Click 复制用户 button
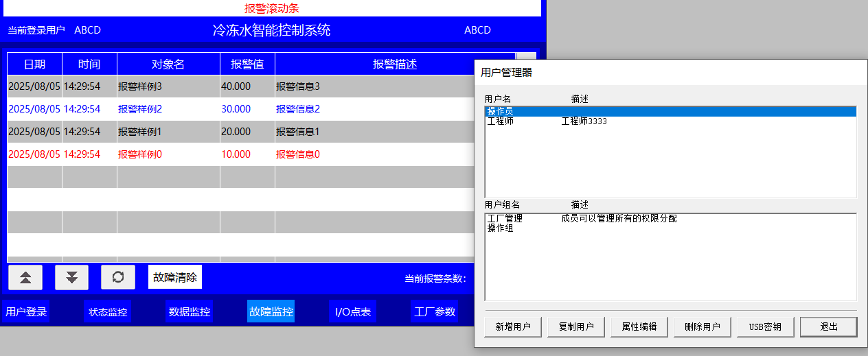868x356 pixels. pyautogui.click(x=576, y=327)
